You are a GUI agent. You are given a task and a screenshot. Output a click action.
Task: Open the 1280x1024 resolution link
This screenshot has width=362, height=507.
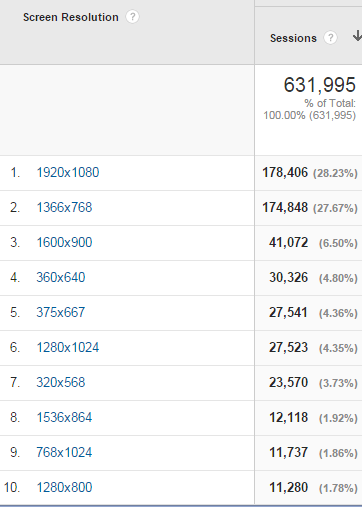68,347
